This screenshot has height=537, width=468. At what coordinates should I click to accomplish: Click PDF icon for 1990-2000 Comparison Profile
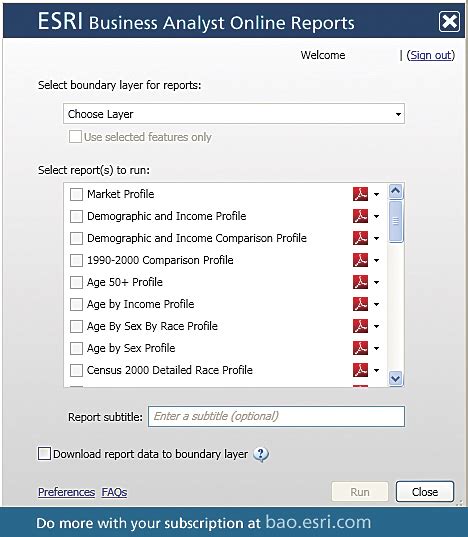coord(360,260)
